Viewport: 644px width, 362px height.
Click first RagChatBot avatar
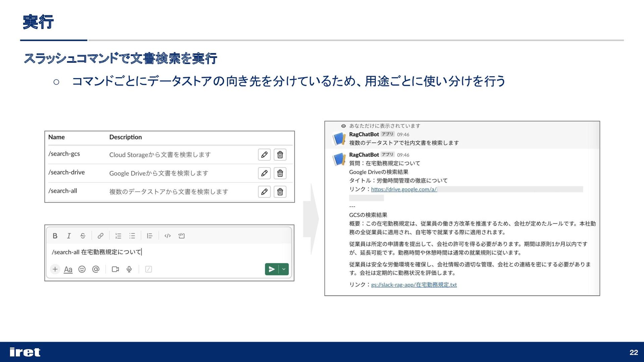point(339,139)
